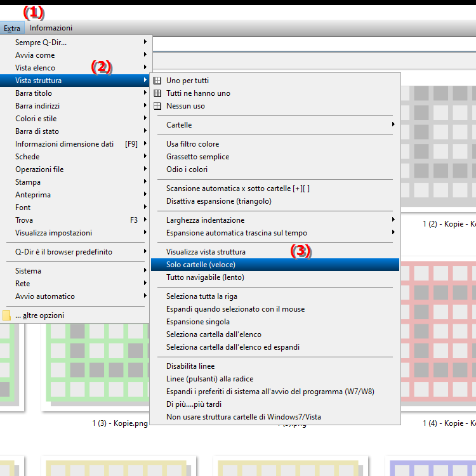
Task: Open the Font submenu
Action: click(x=75, y=208)
